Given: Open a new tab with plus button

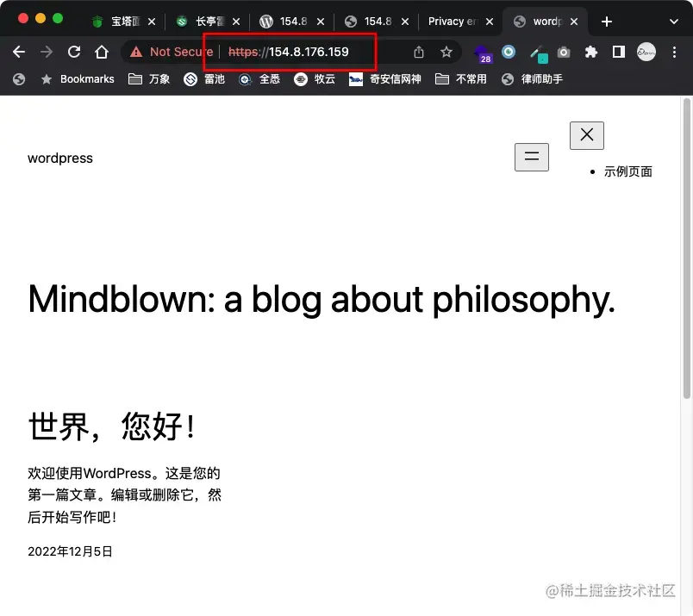Looking at the screenshot, I should coord(607,22).
